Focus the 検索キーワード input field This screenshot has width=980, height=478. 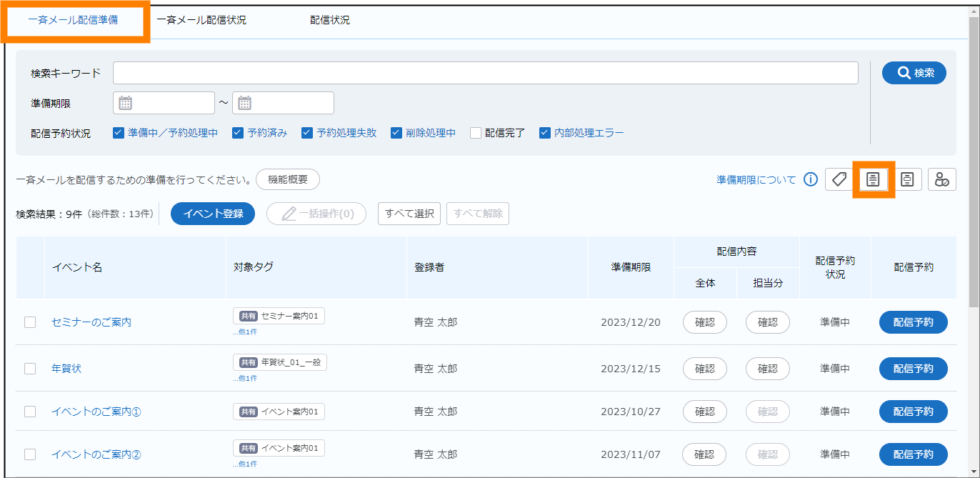pyautogui.click(x=485, y=73)
